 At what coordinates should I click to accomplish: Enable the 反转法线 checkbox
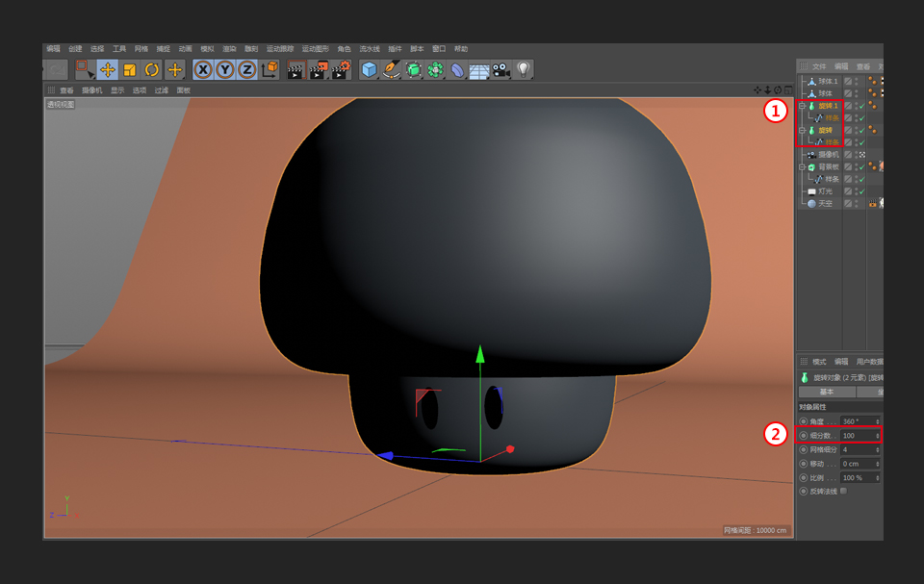(x=843, y=491)
